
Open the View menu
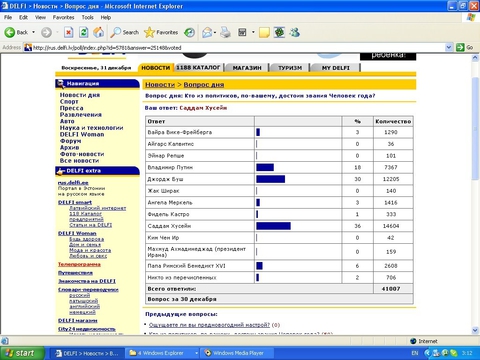click(x=40, y=17)
